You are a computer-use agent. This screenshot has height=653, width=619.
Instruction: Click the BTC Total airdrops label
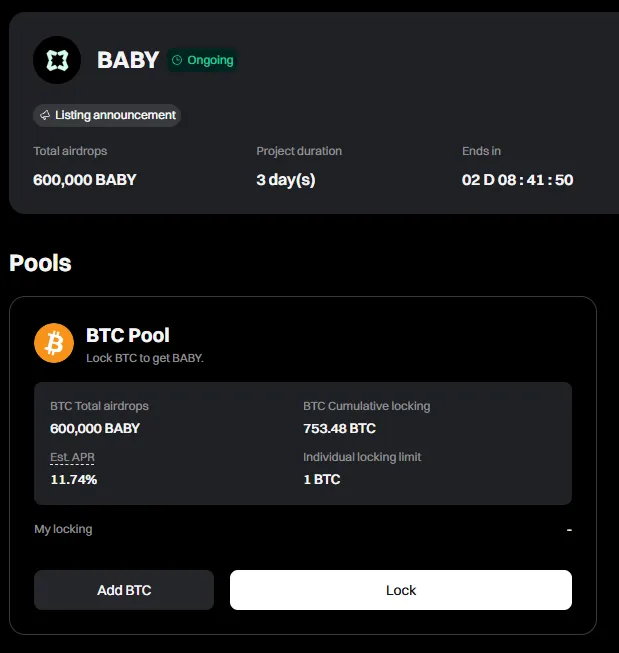click(99, 406)
